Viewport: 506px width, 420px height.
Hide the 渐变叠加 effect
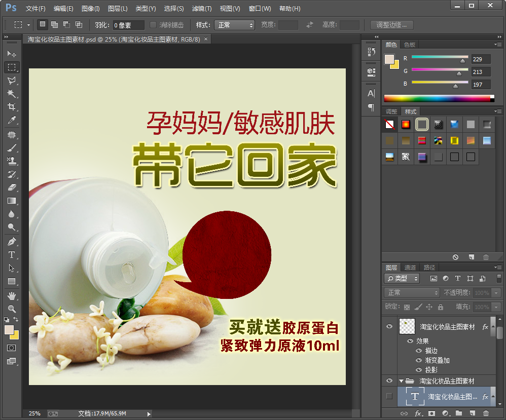pyautogui.click(x=419, y=360)
